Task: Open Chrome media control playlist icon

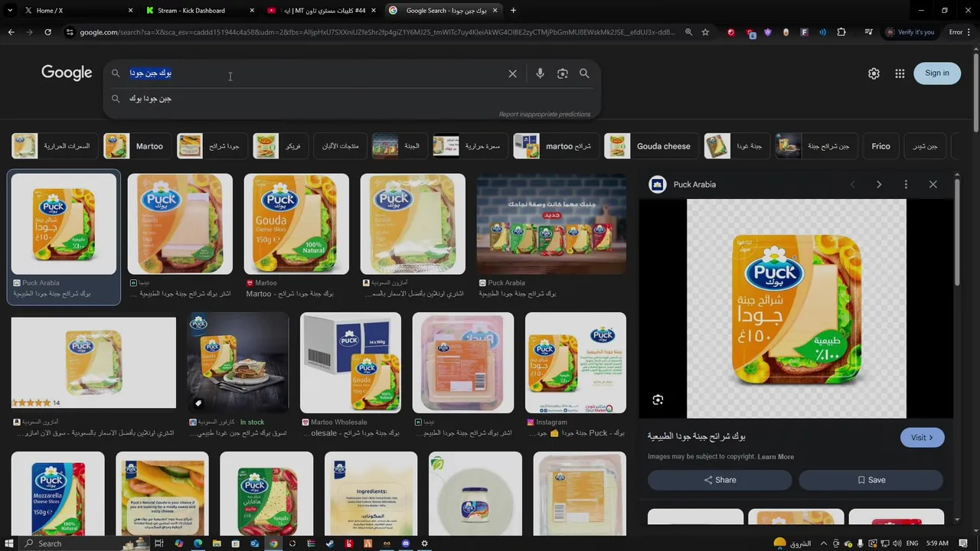Action: tap(868, 32)
